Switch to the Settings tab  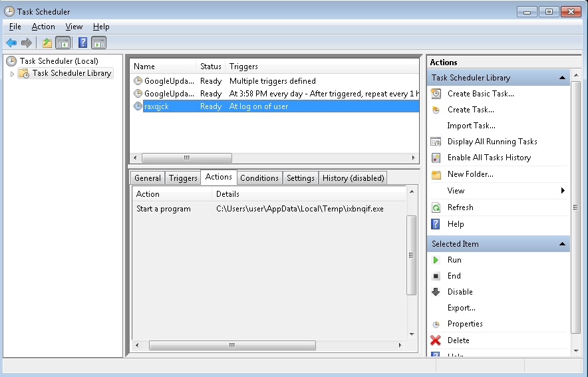pyautogui.click(x=301, y=178)
